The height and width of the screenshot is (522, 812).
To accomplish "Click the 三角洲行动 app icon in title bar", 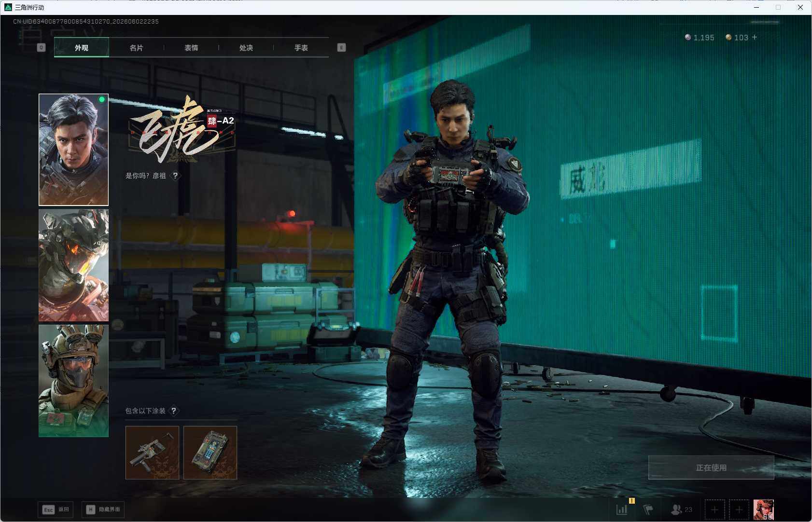I will [8, 7].
